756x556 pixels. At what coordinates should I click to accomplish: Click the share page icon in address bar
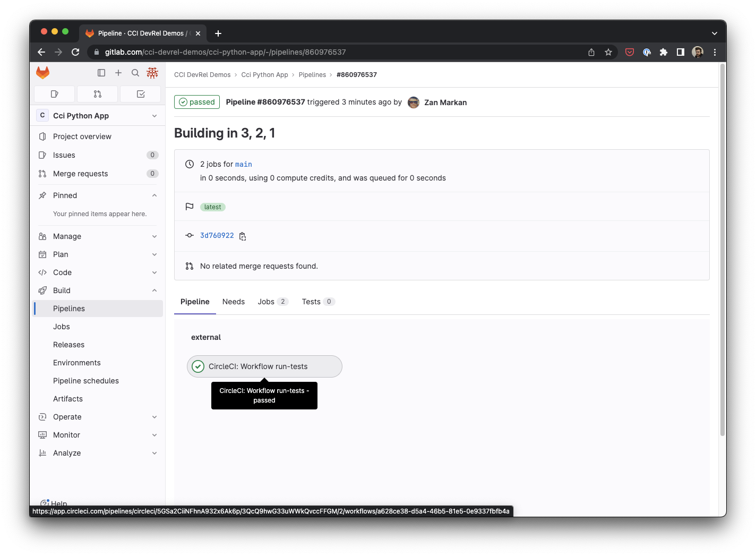point(591,52)
